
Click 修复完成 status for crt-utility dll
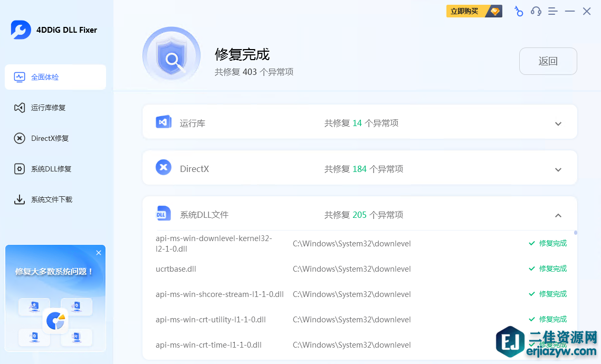point(548,319)
